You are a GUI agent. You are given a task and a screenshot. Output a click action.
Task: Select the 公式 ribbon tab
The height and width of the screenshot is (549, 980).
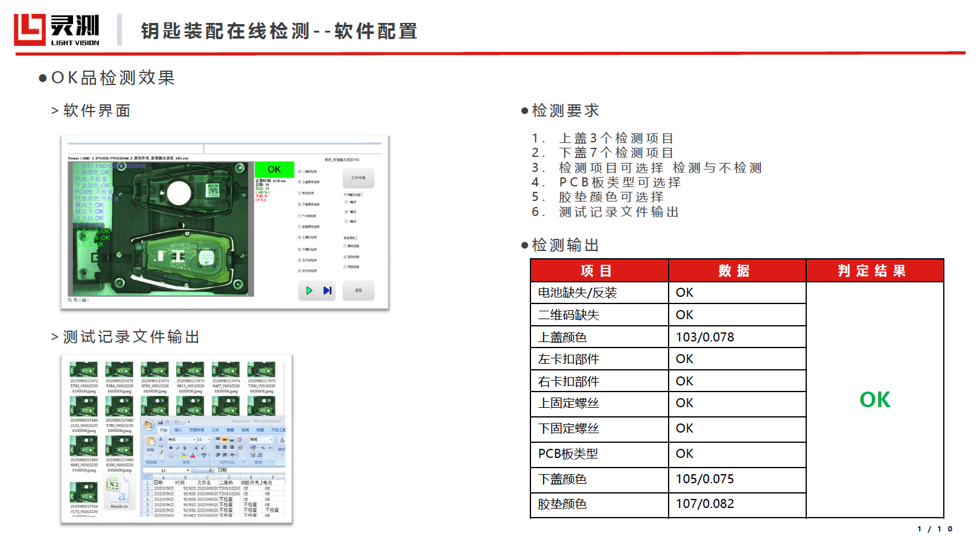(215, 430)
